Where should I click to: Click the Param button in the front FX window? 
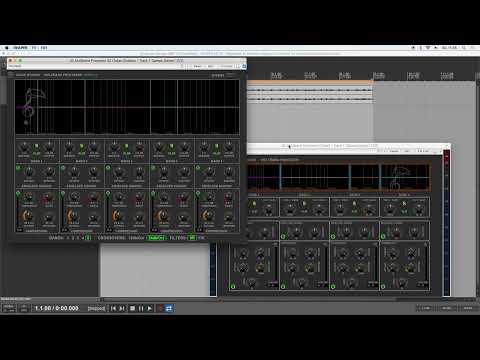pyautogui.click(x=198, y=66)
